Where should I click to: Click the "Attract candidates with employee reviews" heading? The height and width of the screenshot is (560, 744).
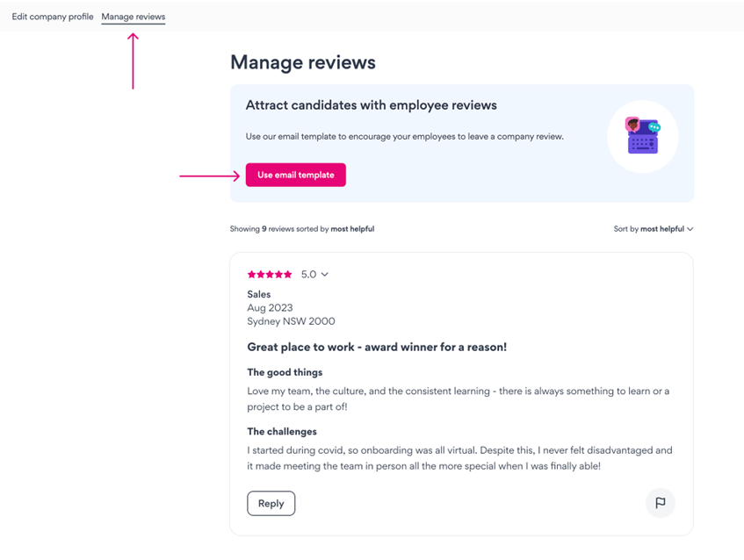tap(371, 105)
